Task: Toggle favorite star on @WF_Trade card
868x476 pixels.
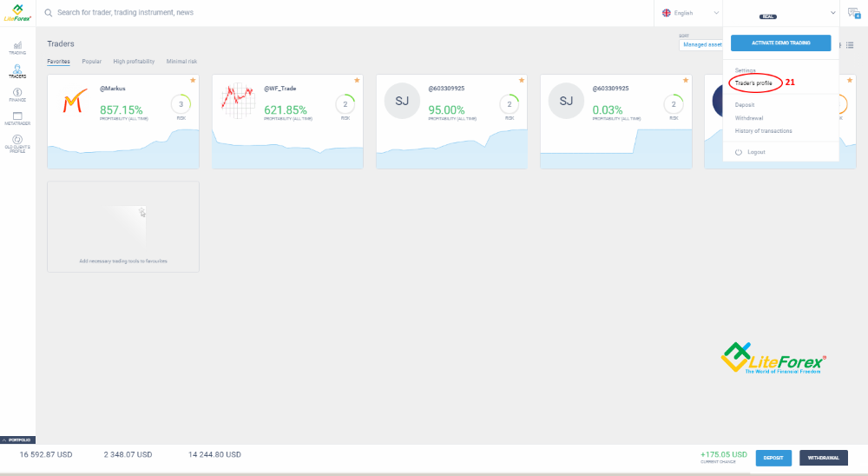Action: pyautogui.click(x=357, y=81)
